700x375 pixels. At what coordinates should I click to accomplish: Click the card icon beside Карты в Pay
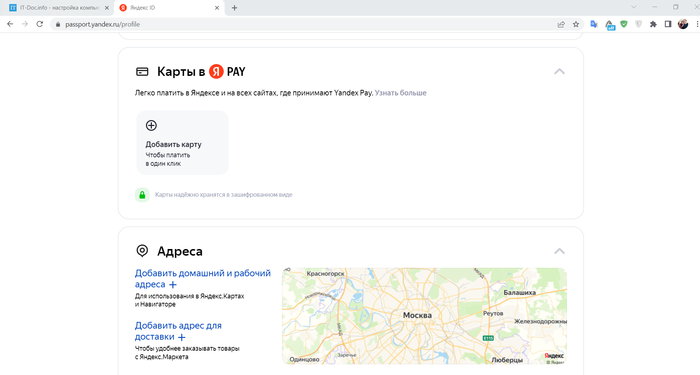click(142, 71)
